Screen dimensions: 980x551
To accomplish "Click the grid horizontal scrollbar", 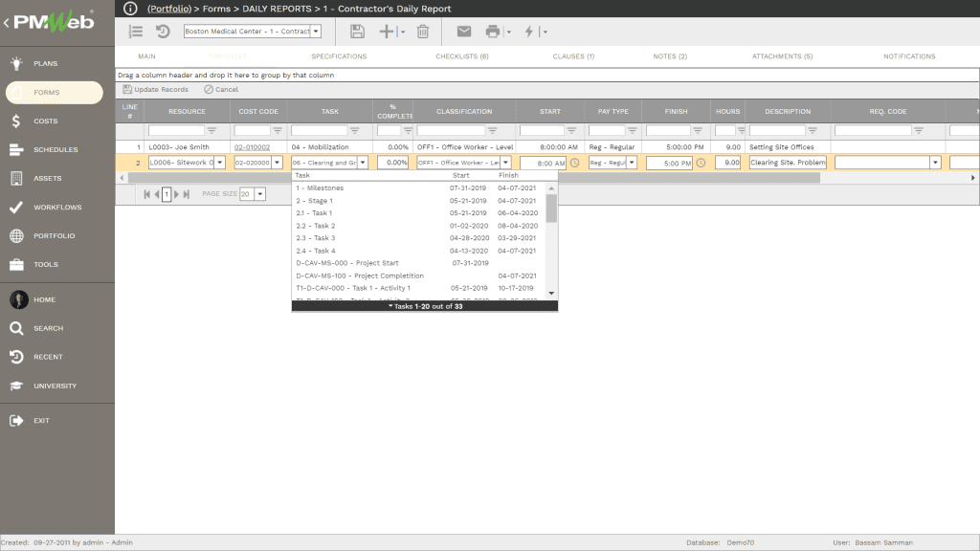I will [x=474, y=178].
